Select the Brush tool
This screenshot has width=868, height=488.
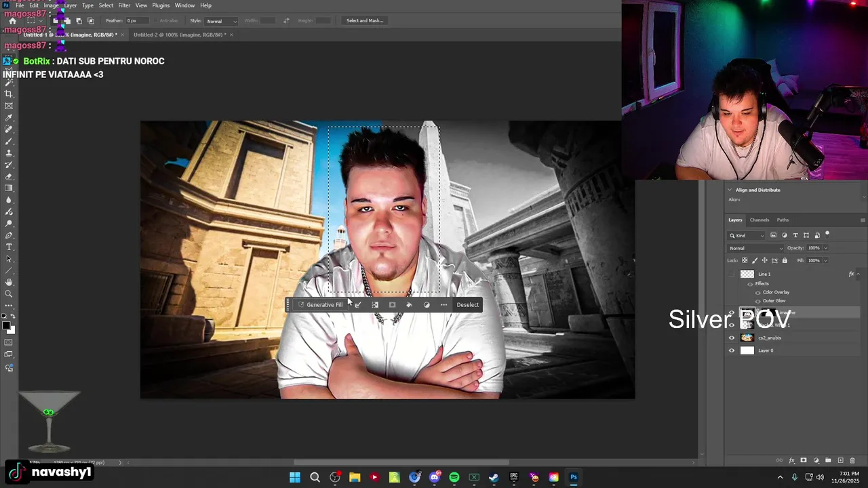(x=9, y=141)
